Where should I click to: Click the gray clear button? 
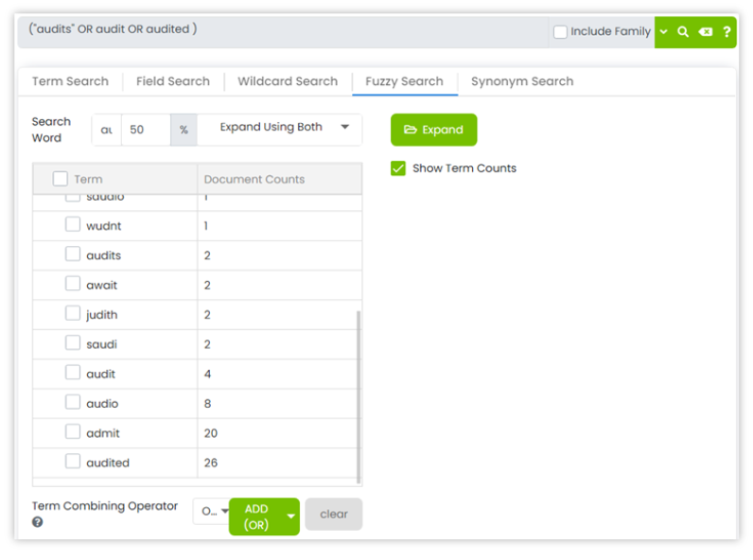click(x=334, y=515)
